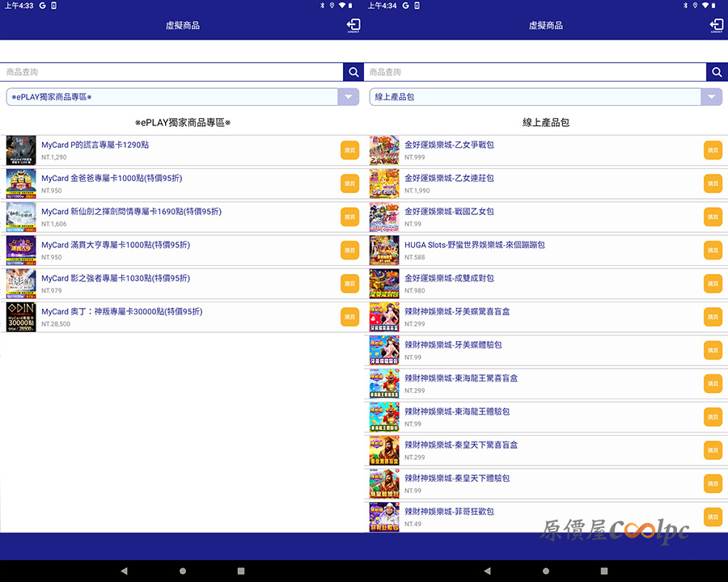Open the 乙女連莊包 product thumbnail
Screen dimensions: 728x582
[x=384, y=183]
